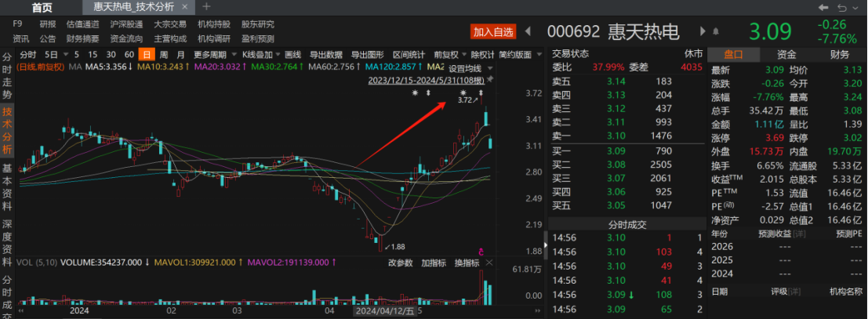Viewport: 868px width, 319px height.
Task: Select the 15-minute period
Action: (93, 55)
